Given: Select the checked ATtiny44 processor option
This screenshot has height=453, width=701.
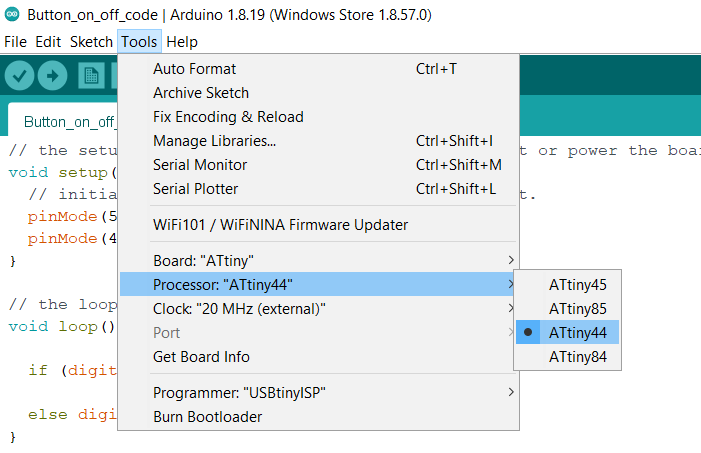Looking at the screenshot, I should 567,332.
